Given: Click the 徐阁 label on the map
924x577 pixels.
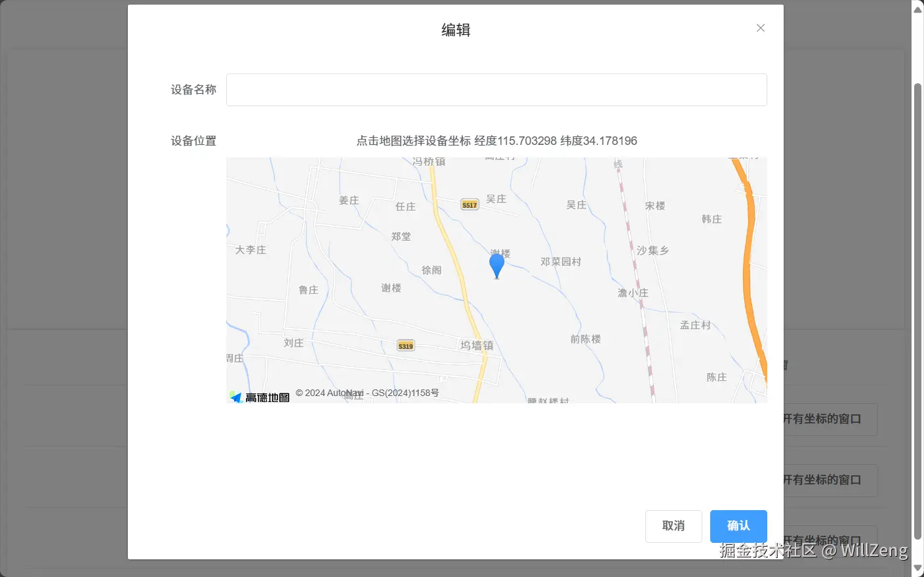Looking at the screenshot, I should tap(432, 270).
